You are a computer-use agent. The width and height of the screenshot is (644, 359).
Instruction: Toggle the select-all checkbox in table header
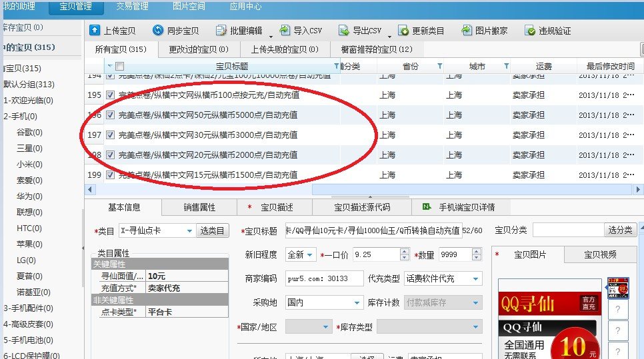click(119, 67)
